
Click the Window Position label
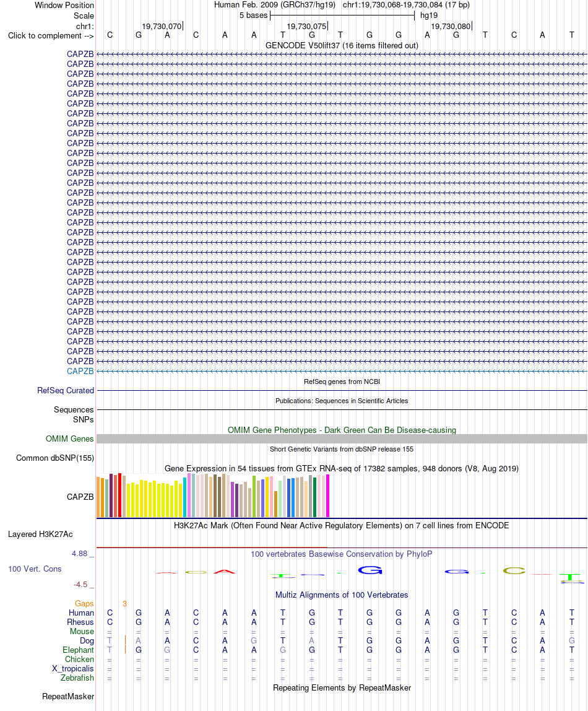64,5
